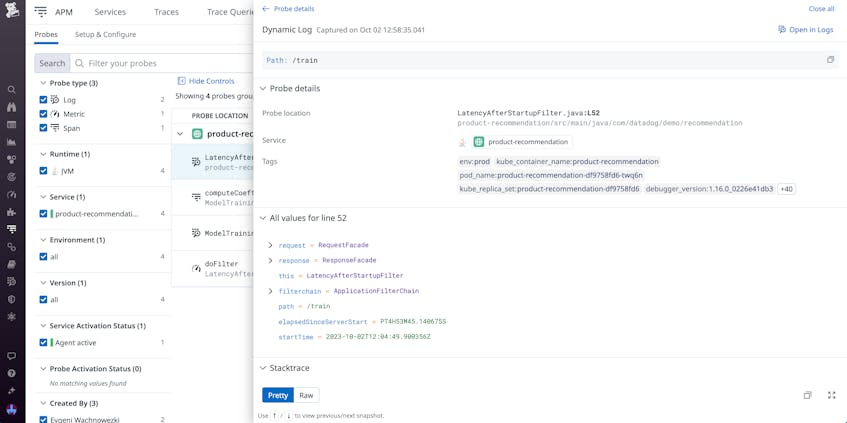
Task: Click the Close all link
Action: (821, 9)
